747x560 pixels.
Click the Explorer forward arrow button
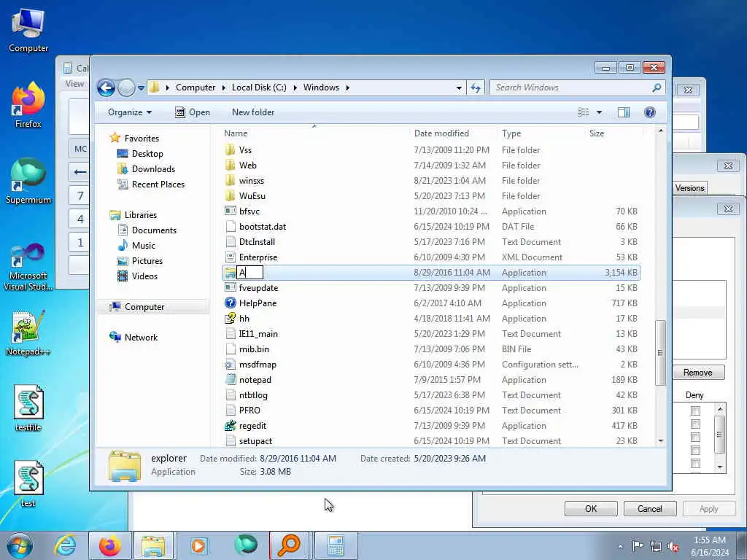point(126,87)
